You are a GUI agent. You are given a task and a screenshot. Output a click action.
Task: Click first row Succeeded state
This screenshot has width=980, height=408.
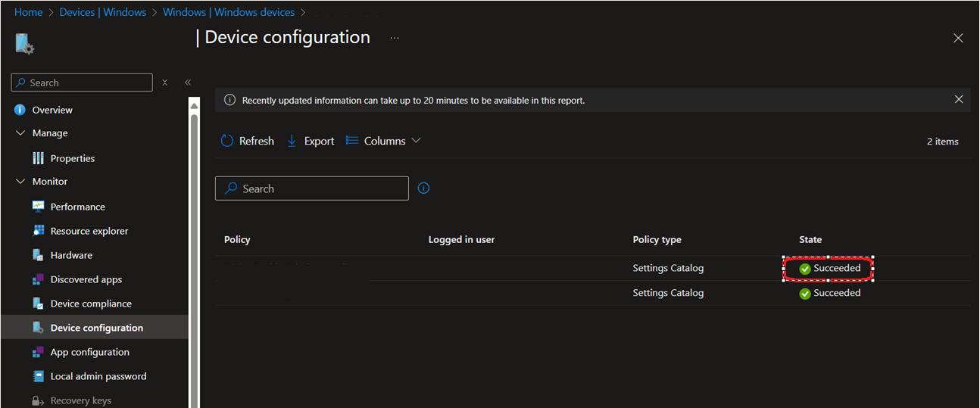point(830,268)
